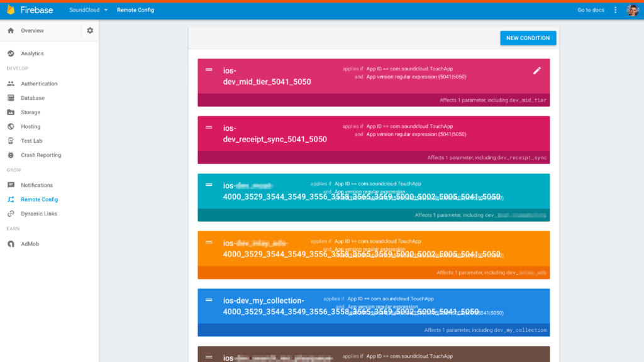The height and width of the screenshot is (362, 644).
Task: Select ios-dev_mid_tier_5041_5050 condition name
Action: [267, 76]
